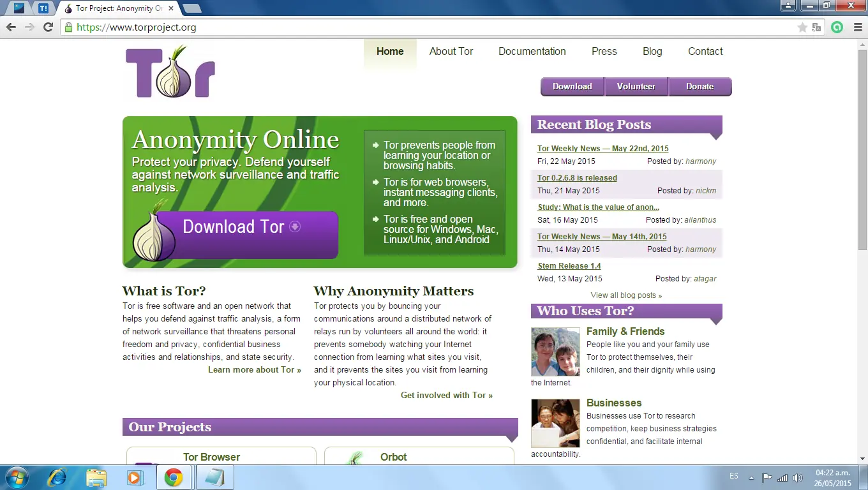Click the scrollbar down arrow
868x490 pixels.
[862, 459]
